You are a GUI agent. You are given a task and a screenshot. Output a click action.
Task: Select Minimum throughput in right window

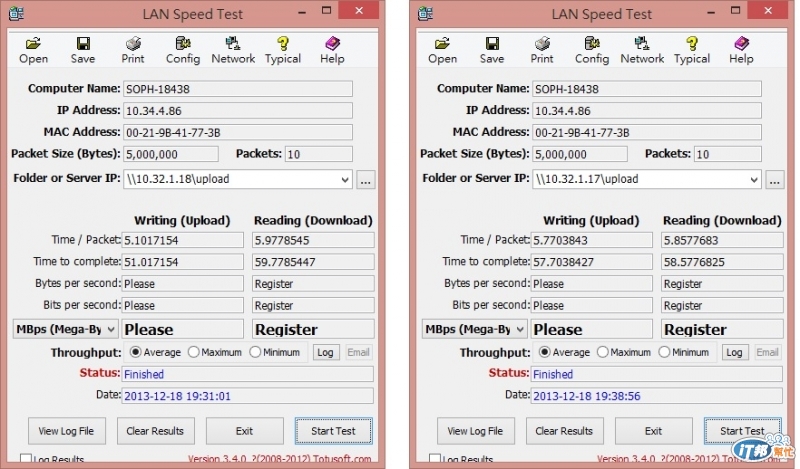664,352
